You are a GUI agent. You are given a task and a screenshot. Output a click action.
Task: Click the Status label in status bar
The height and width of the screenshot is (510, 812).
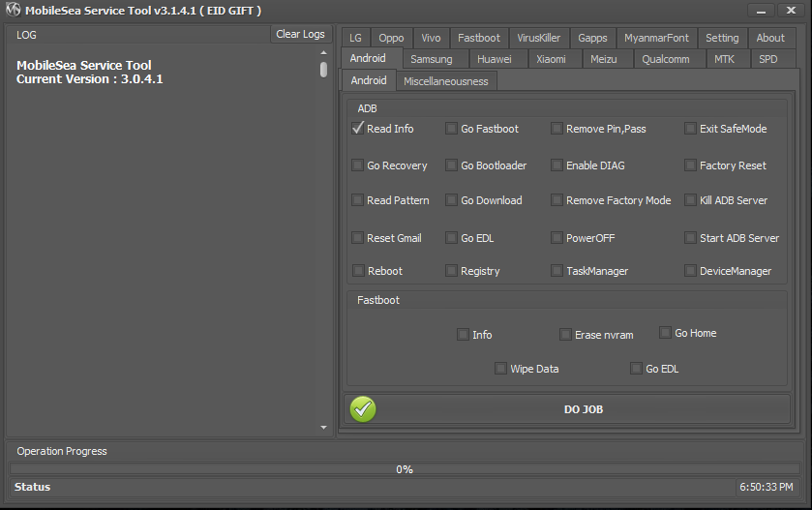(x=32, y=487)
